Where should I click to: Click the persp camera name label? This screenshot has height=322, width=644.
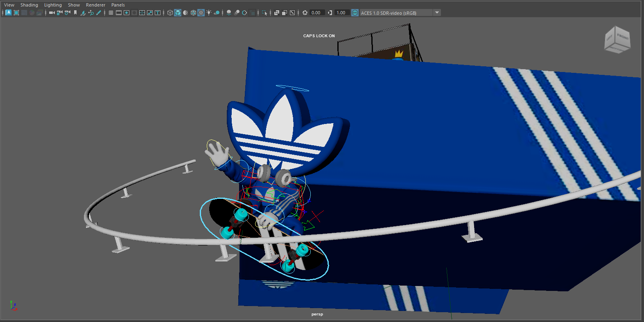[317, 314]
